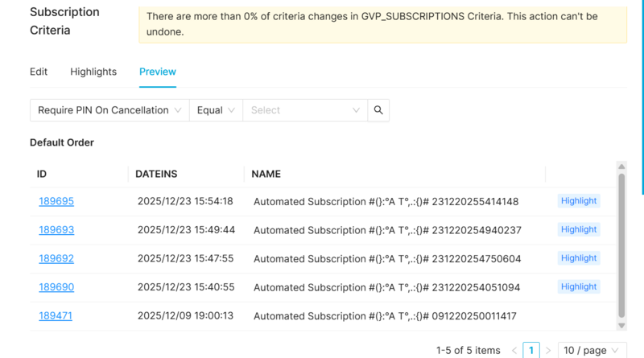The width and height of the screenshot is (644, 358).
Task: Open subscription ID 189695 link
Action: coord(56,201)
